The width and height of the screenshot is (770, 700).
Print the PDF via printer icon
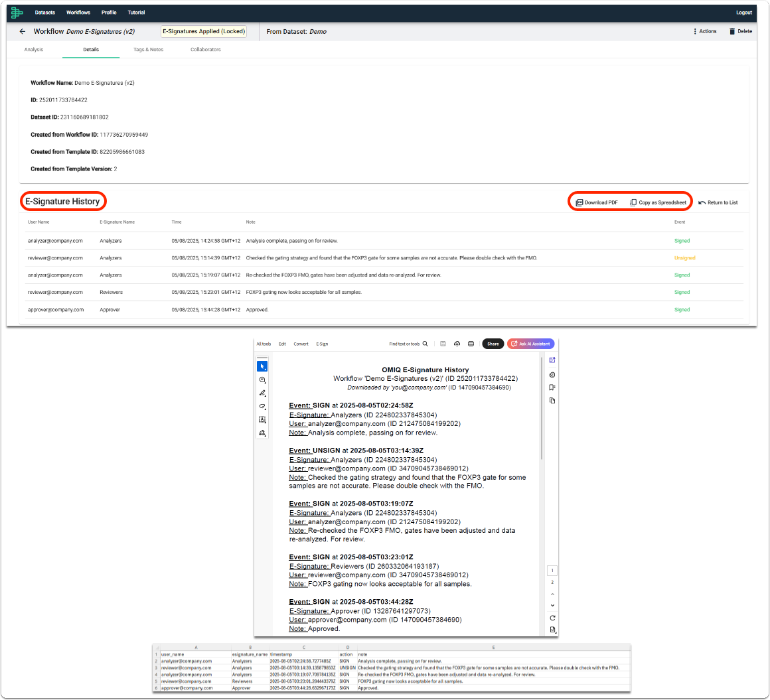pyautogui.click(x=471, y=344)
